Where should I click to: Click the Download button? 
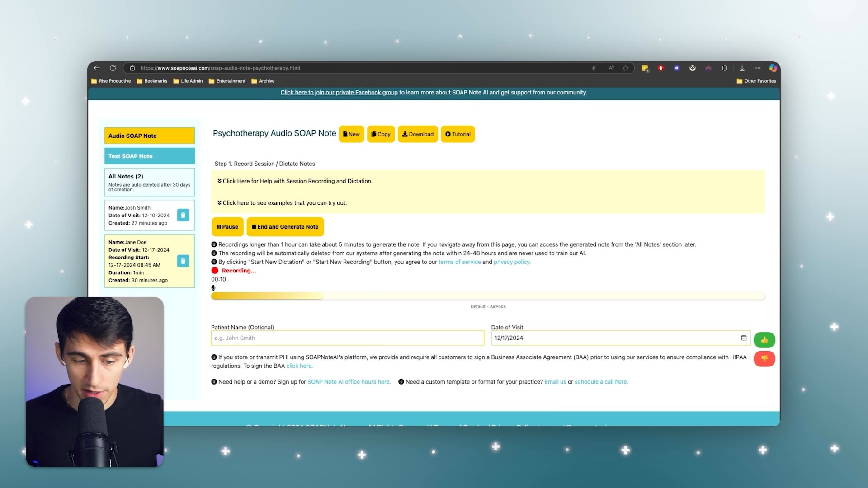(x=417, y=134)
